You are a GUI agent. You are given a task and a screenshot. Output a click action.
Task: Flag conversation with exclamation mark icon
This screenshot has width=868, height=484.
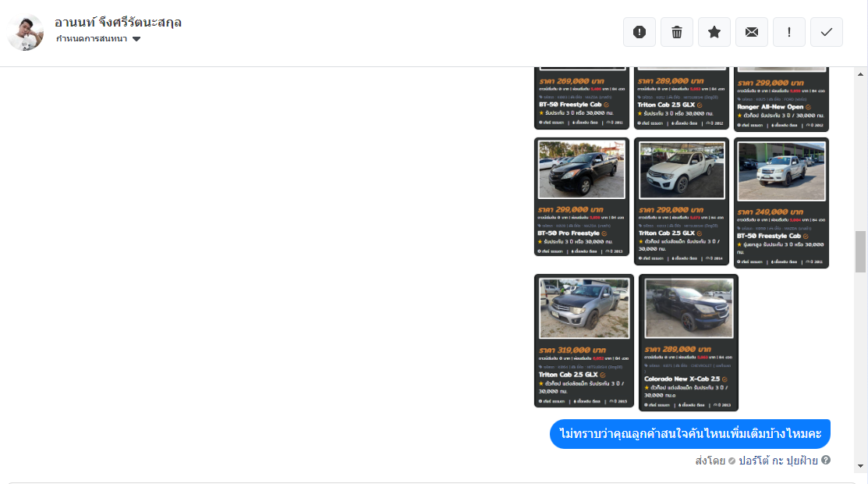point(788,32)
